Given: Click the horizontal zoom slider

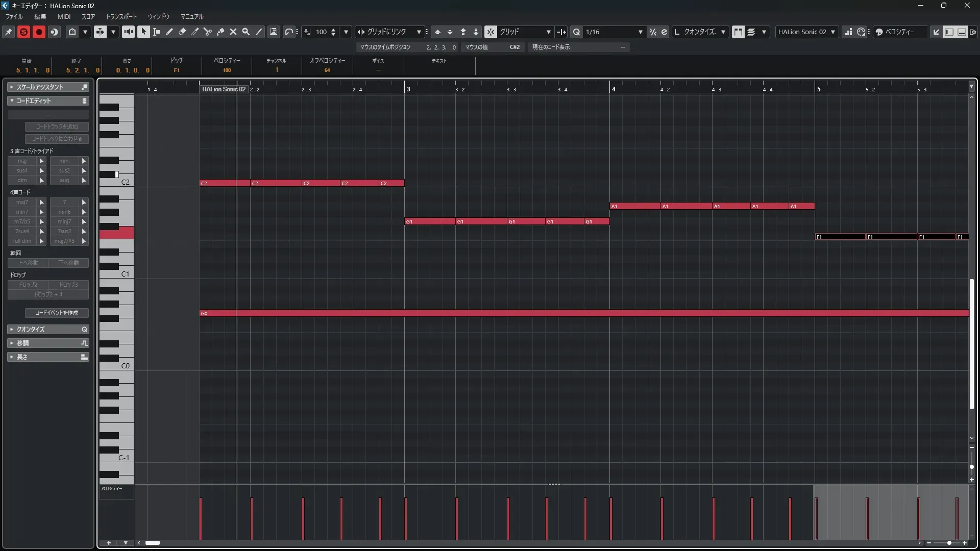Looking at the screenshot, I should 948,543.
